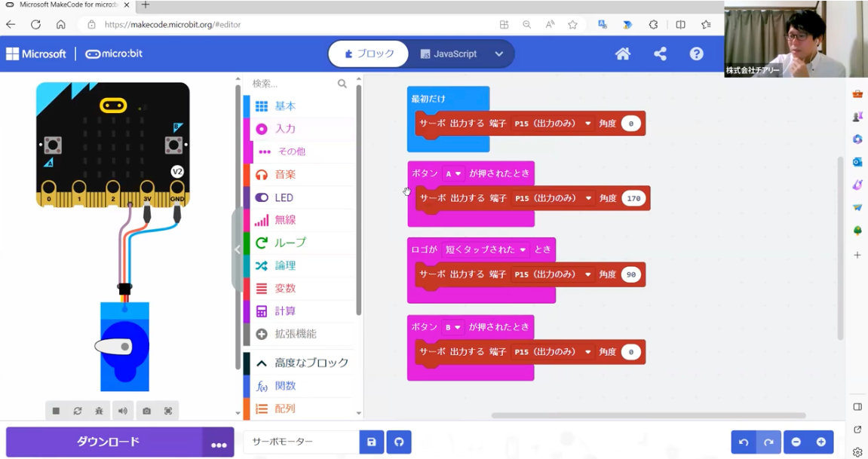Launch the simulator in fullscreen
Screen dimensions: 868x459
[x=168, y=411]
